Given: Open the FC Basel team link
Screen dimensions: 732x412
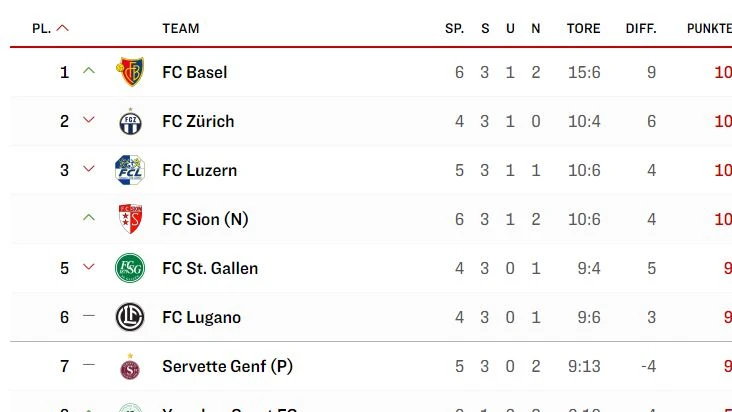Looking at the screenshot, I should click(195, 72).
